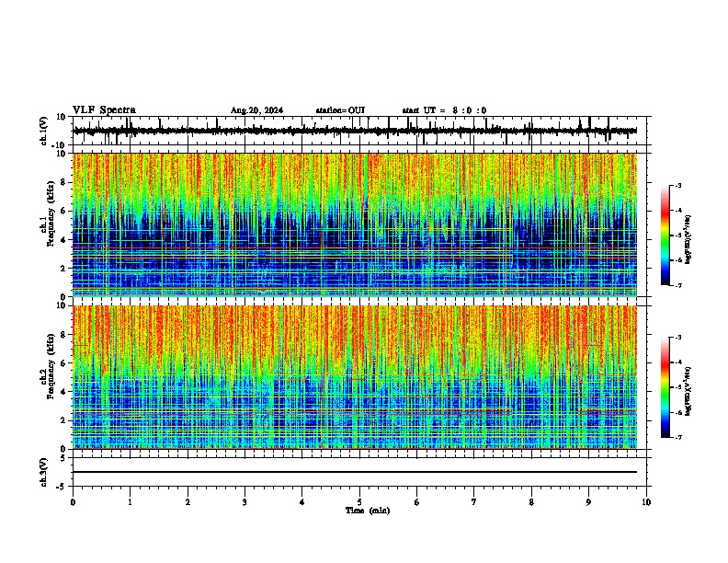
Task: Click the '7' minute tick label
Action: pyautogui.click(x=474, y=502)
